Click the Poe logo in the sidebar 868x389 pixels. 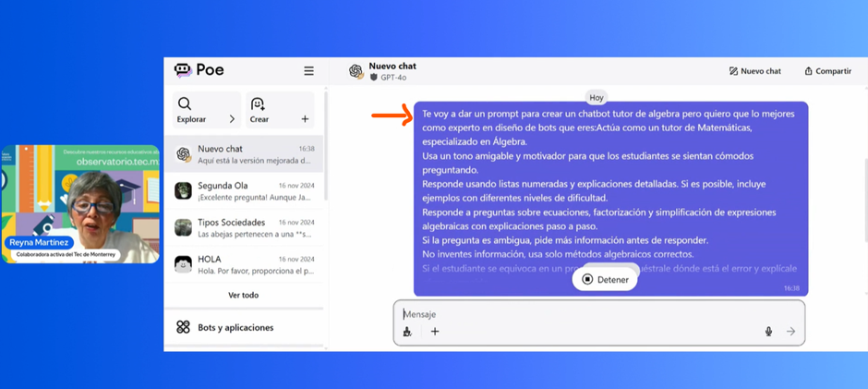(199, 70)
